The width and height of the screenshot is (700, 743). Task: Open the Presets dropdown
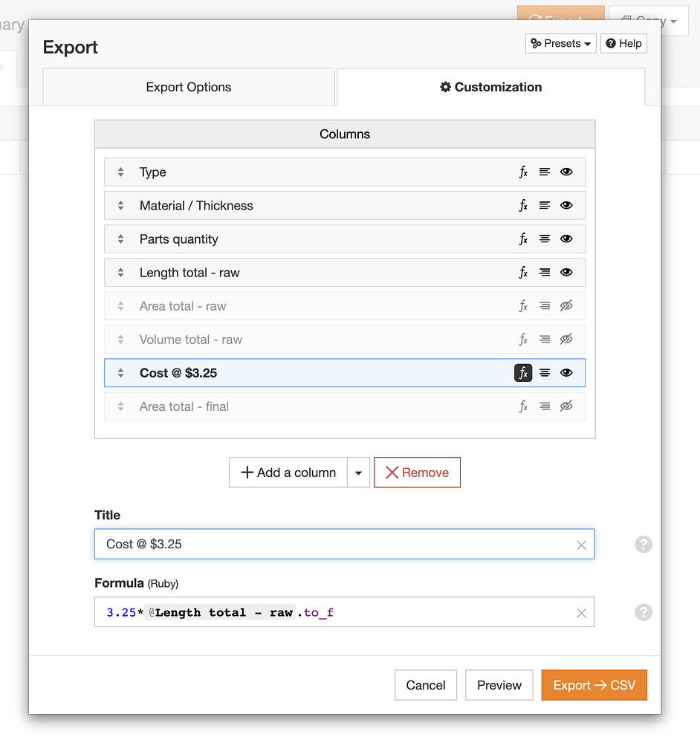[x=560, y=43]
